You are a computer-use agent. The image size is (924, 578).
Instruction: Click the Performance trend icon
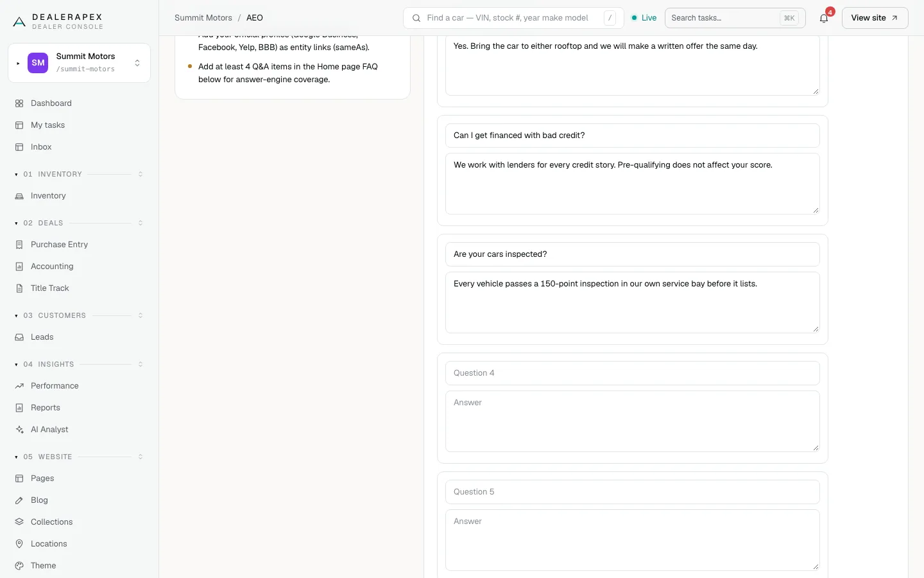[19, 386]
